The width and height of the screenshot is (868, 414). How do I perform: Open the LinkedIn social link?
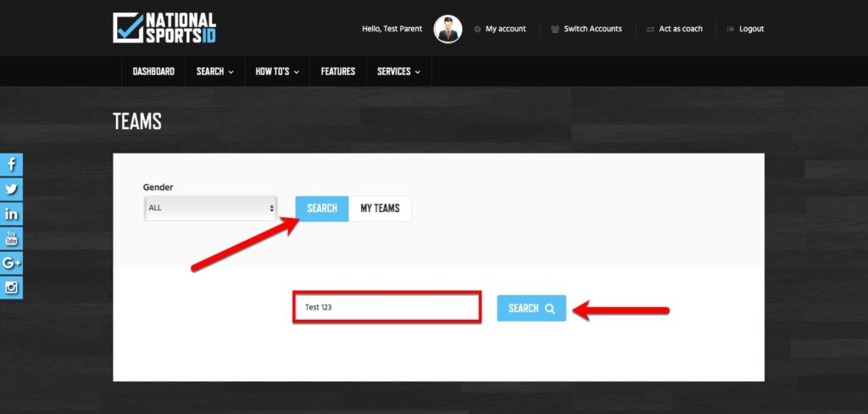pos(11,214)
